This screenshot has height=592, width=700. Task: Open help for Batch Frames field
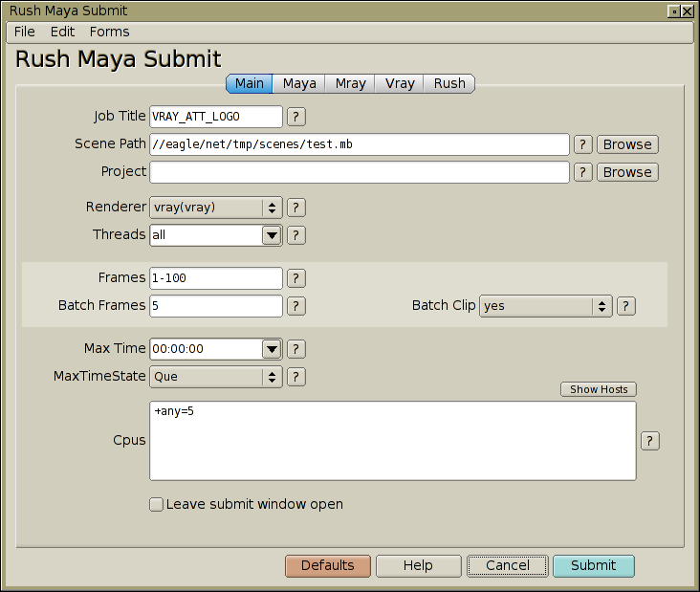[296, 306]
